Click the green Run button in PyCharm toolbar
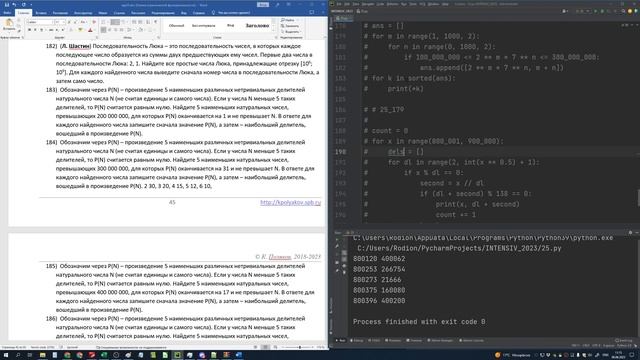The image size is (640, 360). (x=596, y=11)
